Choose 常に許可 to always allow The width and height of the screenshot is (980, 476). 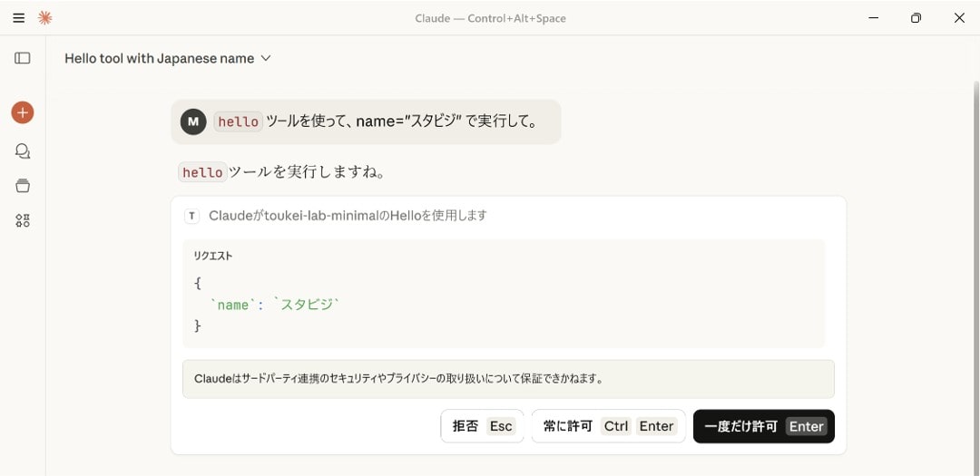pos(607,426)
